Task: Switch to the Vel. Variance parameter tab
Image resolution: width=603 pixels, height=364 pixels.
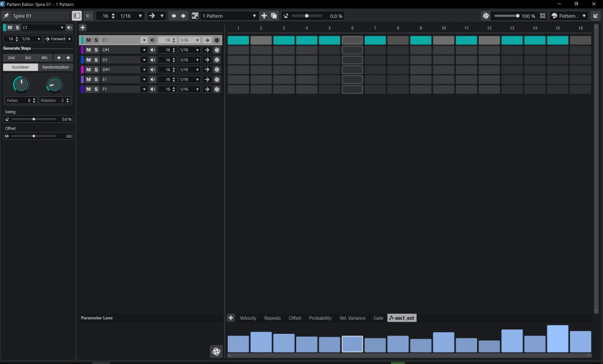Action: click(352, 318)
